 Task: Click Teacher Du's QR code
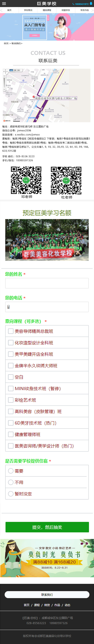pos(66,181)
